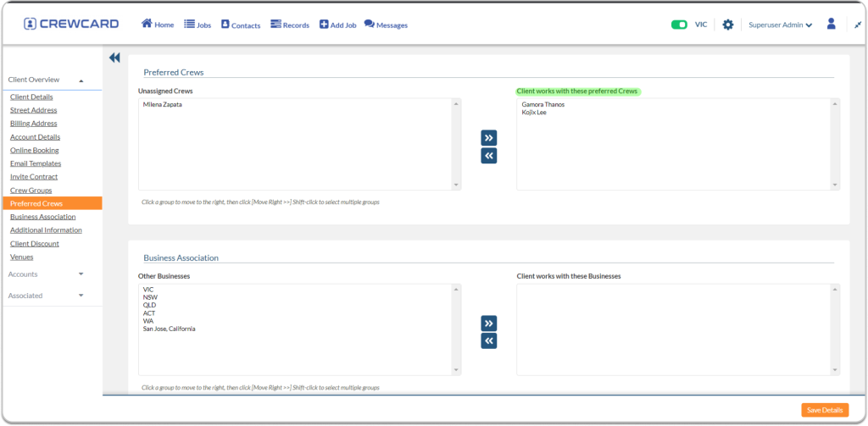Collapse the sidebar with double-left arrow

point(114,58)
